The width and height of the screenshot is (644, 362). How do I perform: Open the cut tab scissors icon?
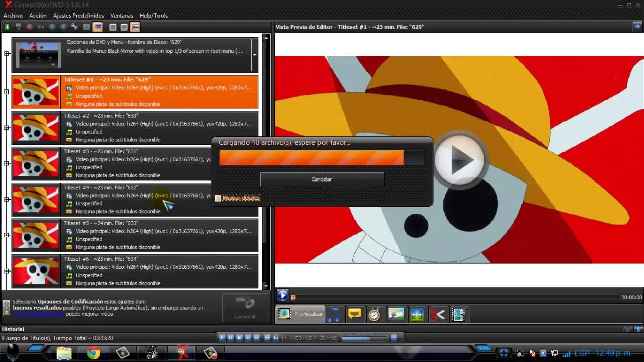pyautogui.click(x=437, y=314)
